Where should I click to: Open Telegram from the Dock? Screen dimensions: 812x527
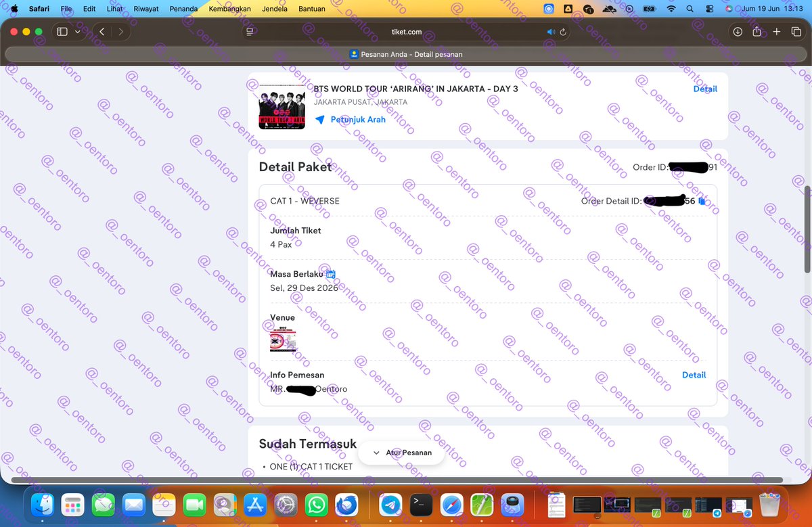point(390,505)
